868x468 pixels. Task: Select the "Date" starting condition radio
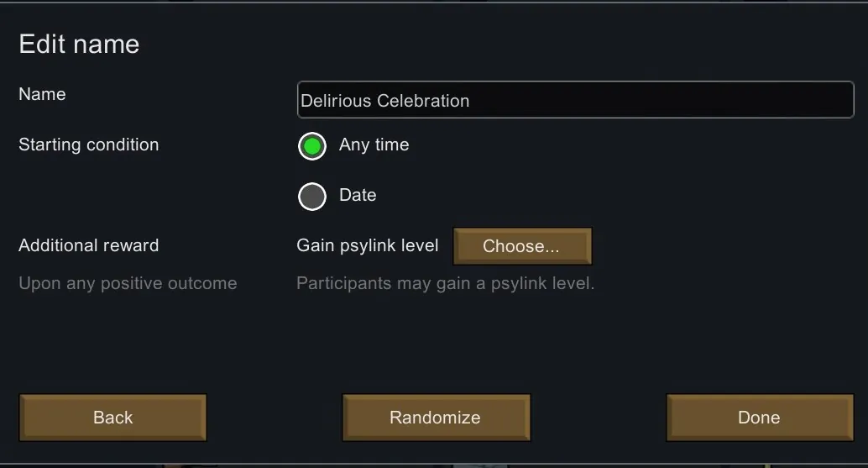click(x=312, y=197)
